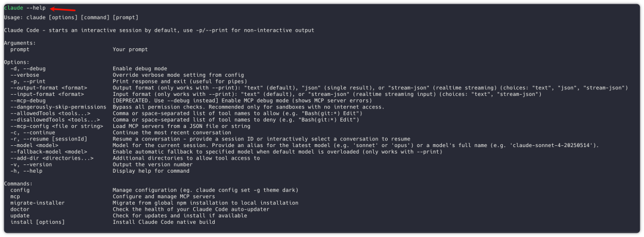Viewport: 644px width, 237px height.
Task: Click '-r, --resume [sessionId]' option
Action: click(49, 139)
